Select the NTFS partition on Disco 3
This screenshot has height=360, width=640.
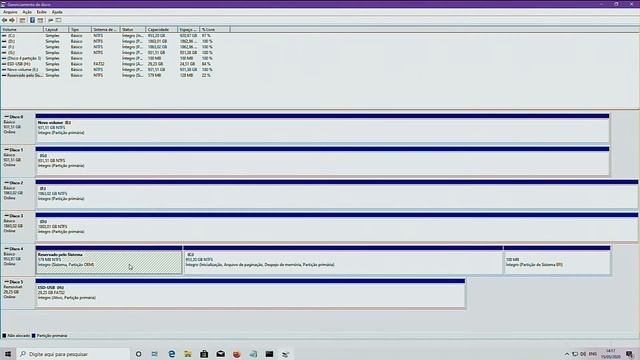[x=337, y=227]
